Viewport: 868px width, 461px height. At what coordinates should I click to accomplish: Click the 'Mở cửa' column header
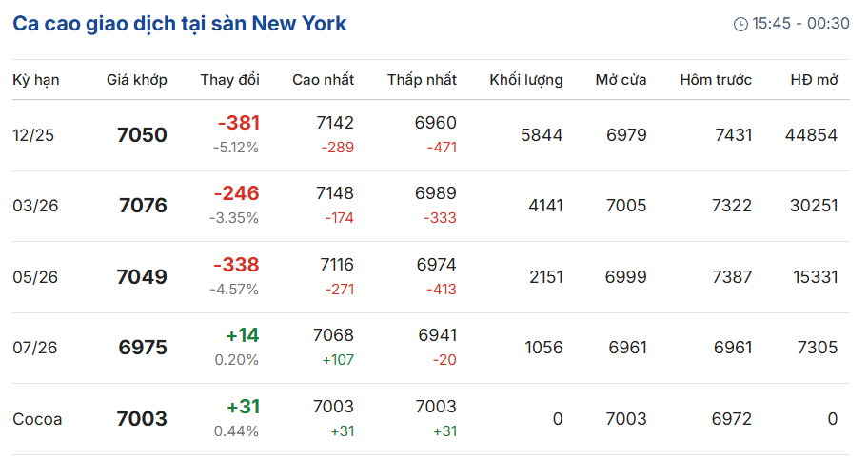[x=621, y=80]
